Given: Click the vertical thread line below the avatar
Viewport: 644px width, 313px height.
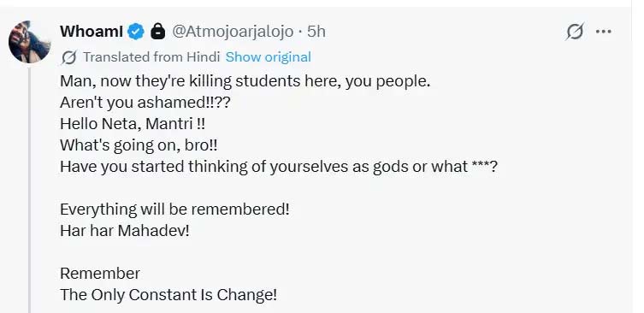Looking at the screenshot, I should coord(30,190).
